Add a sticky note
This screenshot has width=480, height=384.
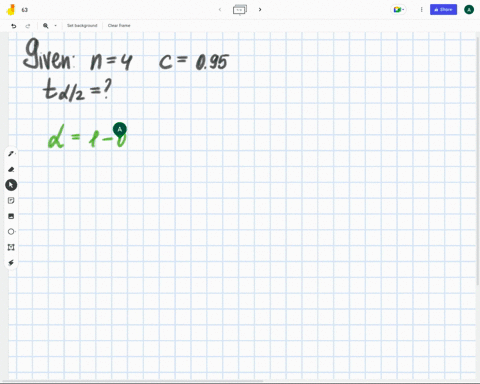(11, 200)
